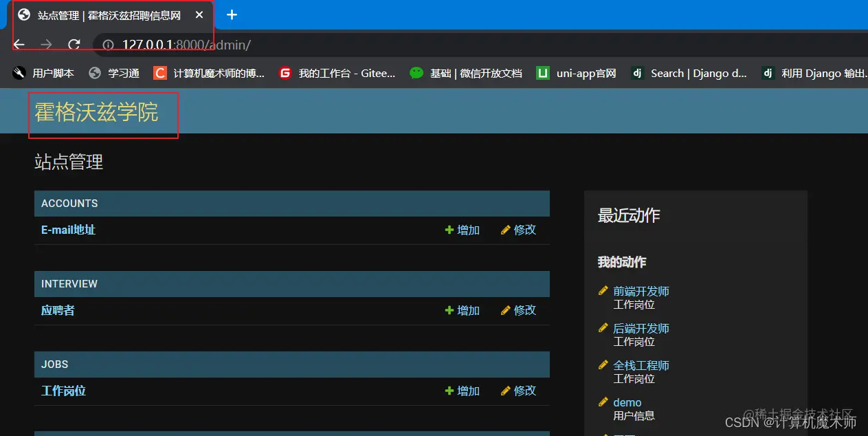
Task: Close the 站点管理 browser tab
Action: (199, 14)
